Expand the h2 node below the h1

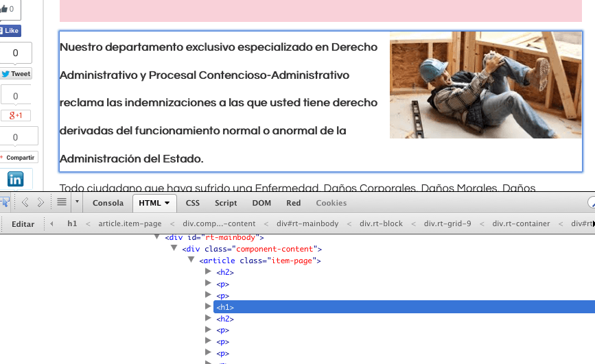pos(208,318)
